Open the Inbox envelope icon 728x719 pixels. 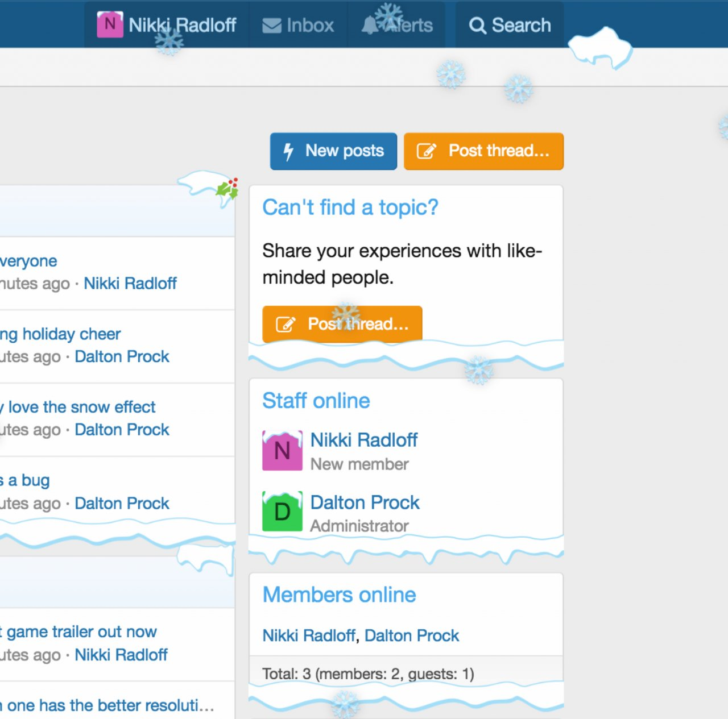click(x=272, y=26)
